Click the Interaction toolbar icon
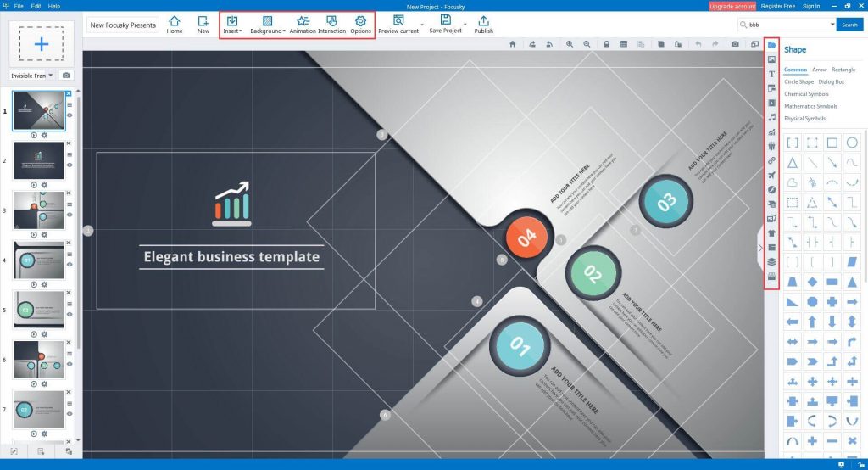Screen dimensions: 868x470 click(332, 24)
